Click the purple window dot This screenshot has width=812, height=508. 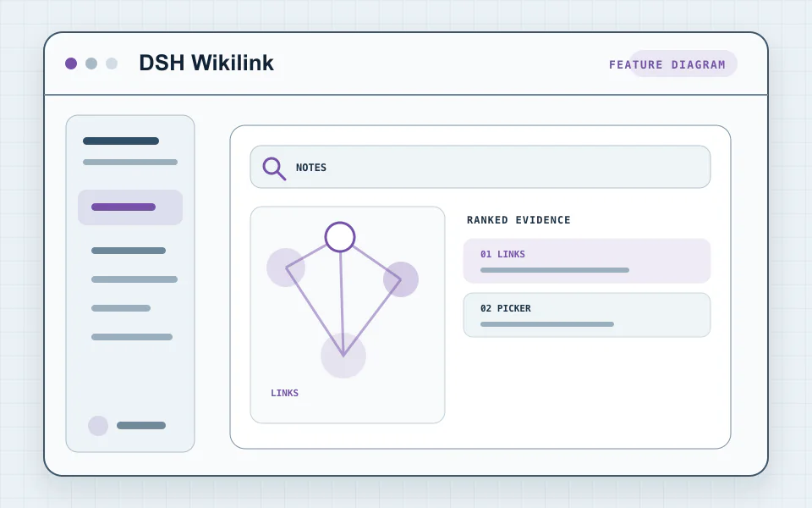(71, 63)
